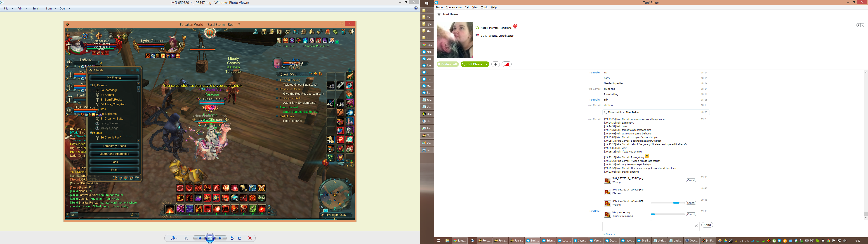
Task: Click the Dropbox icon in system tray
Action: [x=796, y=241]
